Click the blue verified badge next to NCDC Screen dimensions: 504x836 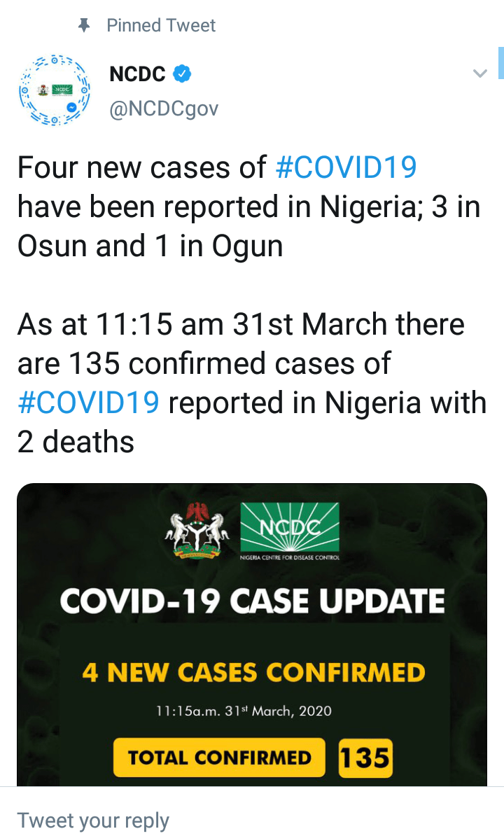183,73
